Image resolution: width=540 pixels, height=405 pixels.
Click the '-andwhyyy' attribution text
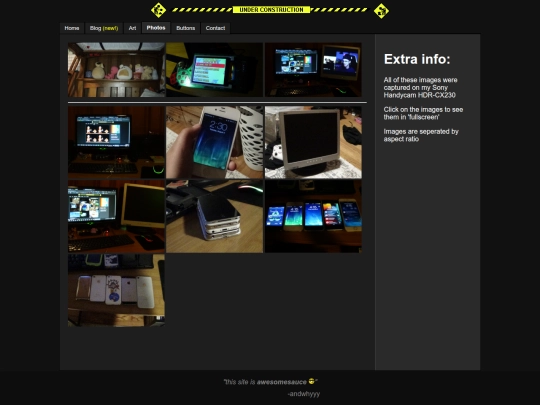click(304, 394)
